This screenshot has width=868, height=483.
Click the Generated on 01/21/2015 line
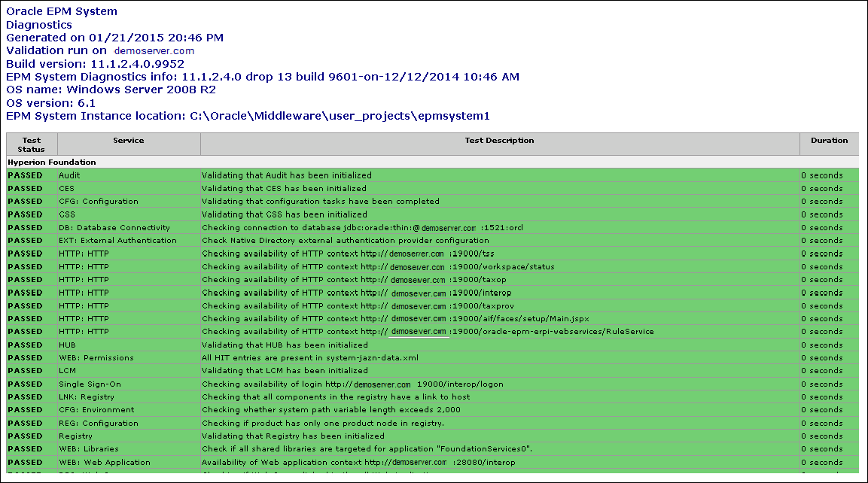(x=114, y=38)
